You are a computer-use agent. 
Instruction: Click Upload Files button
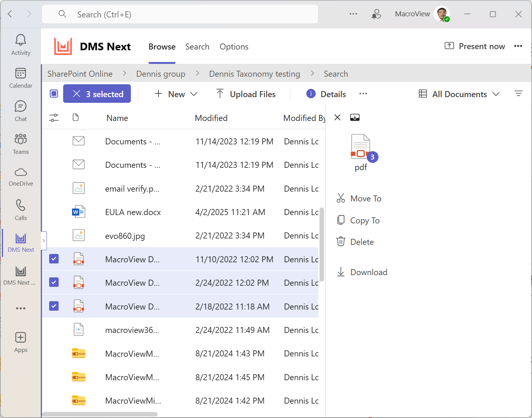pyautogui.click(x=246, y=94)
